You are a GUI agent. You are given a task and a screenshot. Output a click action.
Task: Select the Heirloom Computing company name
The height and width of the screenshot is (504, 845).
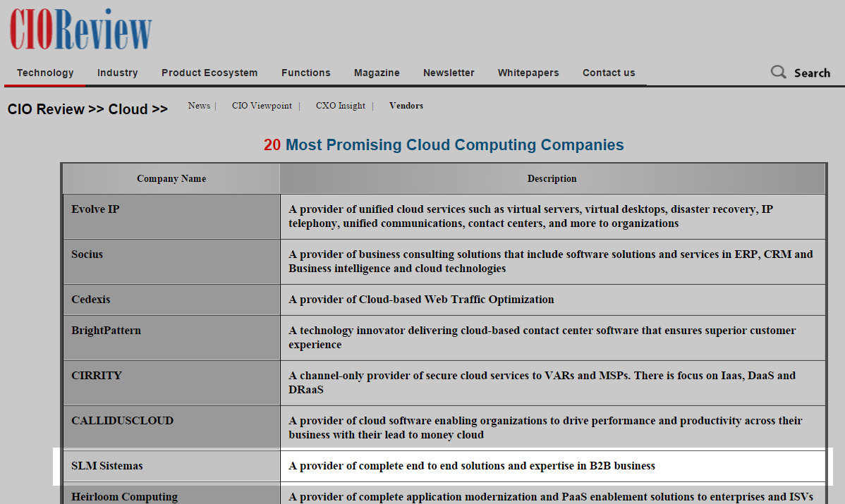tap(124, 496)
